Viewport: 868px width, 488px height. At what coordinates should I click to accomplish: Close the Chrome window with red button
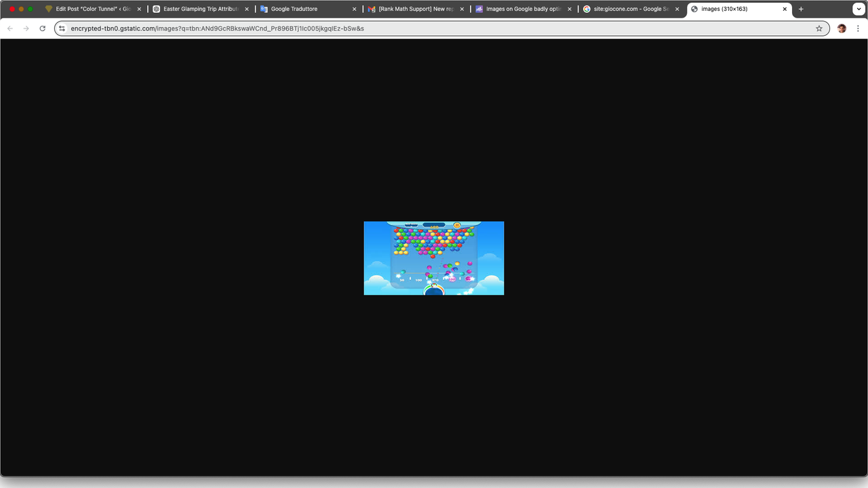[12, 9]
